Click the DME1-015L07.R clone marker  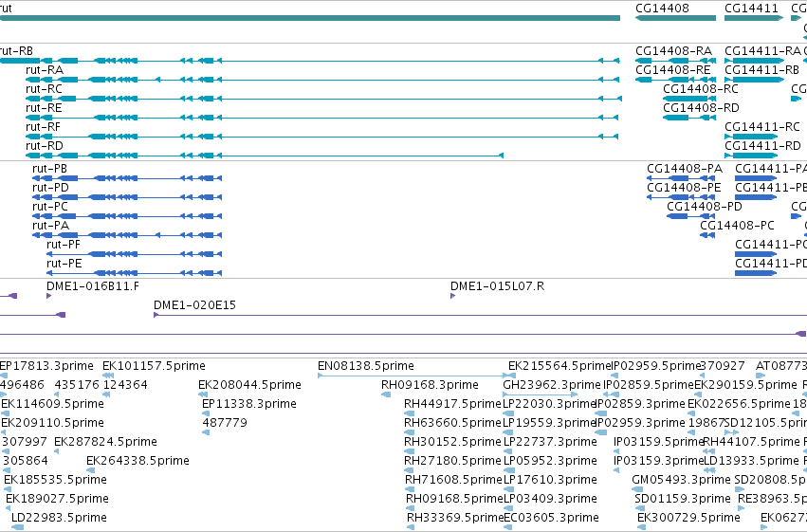pyautogui.click(x=453, y=296)
